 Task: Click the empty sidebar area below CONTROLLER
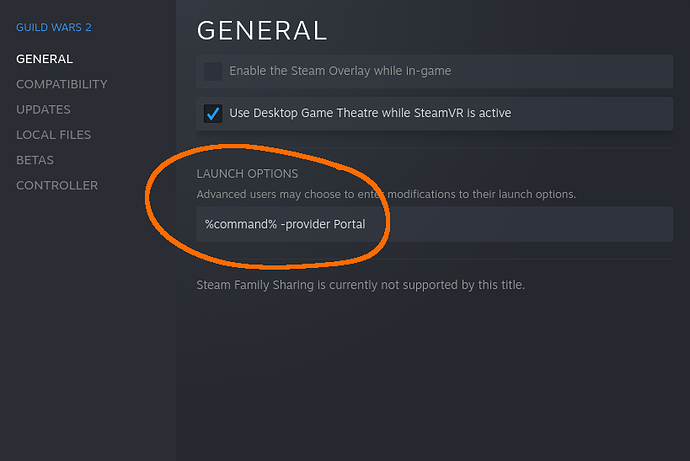point(88,326)
